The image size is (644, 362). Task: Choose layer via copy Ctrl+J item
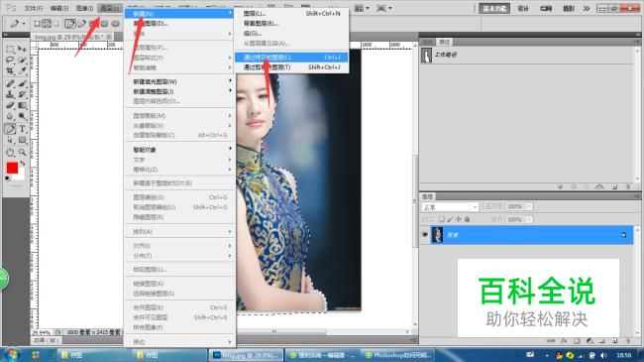pyautogui.click(x=291, y=58)
